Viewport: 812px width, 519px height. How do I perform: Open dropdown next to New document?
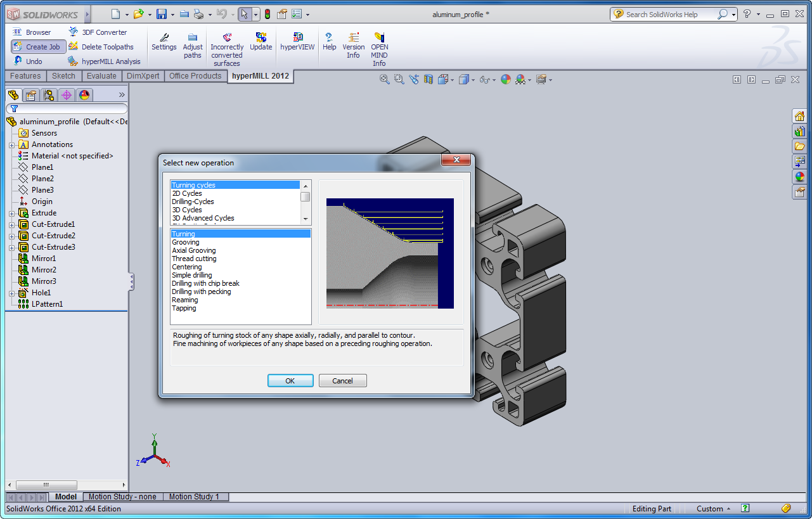coord(127,15)
